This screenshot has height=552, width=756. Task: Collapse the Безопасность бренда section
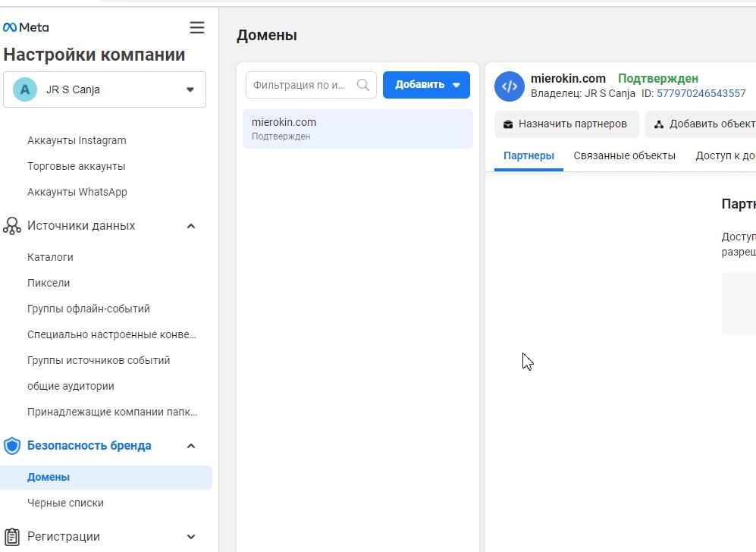(191, 446)
